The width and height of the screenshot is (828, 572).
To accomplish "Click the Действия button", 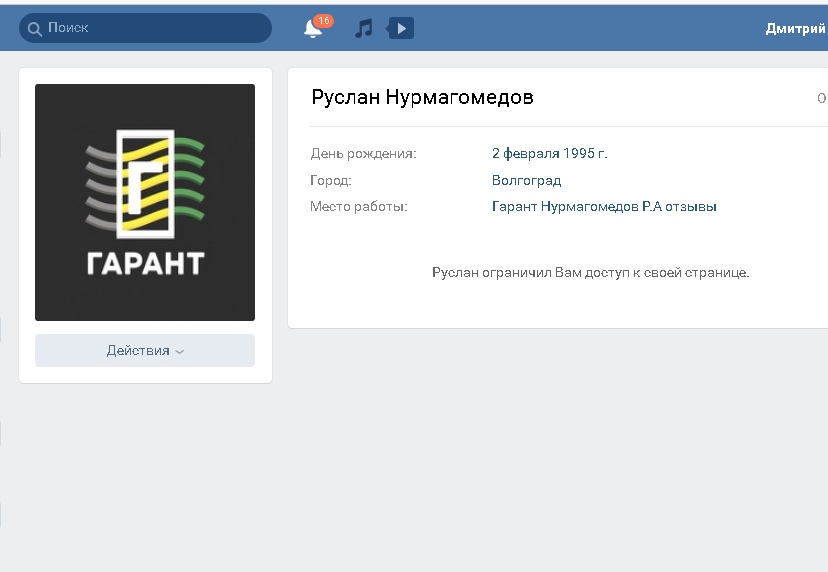I will (x=139, y=351).
